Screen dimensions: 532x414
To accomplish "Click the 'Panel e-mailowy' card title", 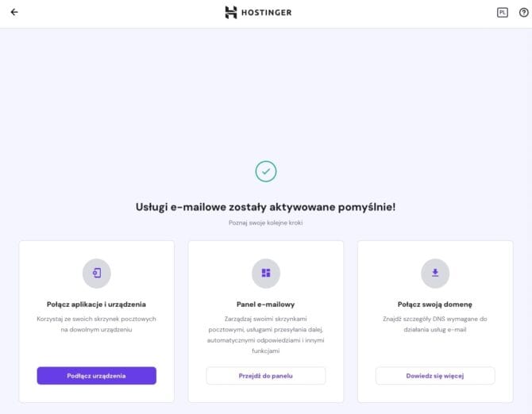I will tap(266, 304).
